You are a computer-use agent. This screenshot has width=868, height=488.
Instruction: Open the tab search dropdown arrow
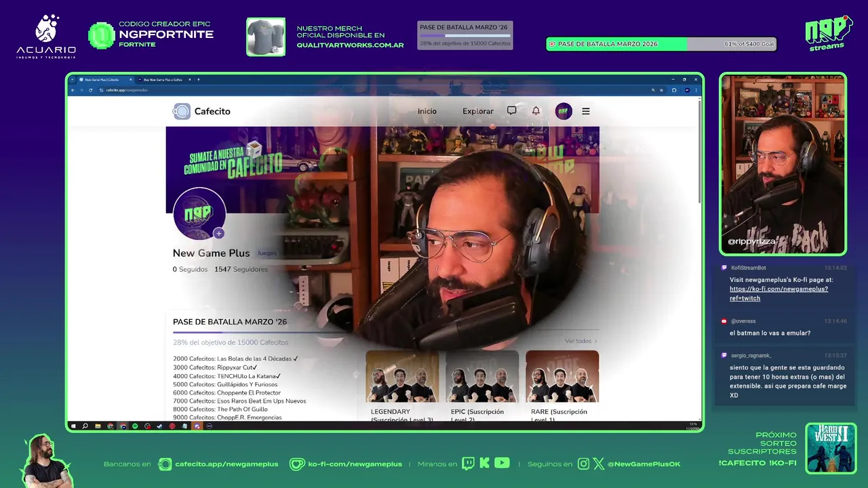point(72,79)
